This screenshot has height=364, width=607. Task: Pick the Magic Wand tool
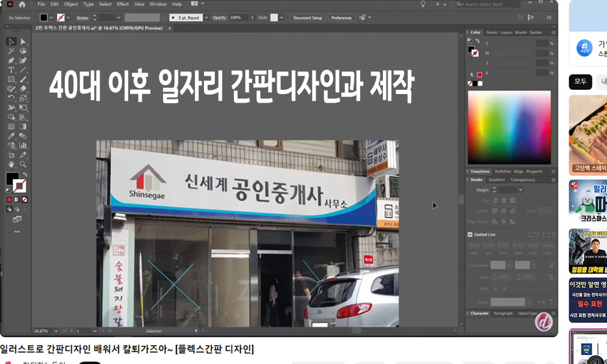11,51
